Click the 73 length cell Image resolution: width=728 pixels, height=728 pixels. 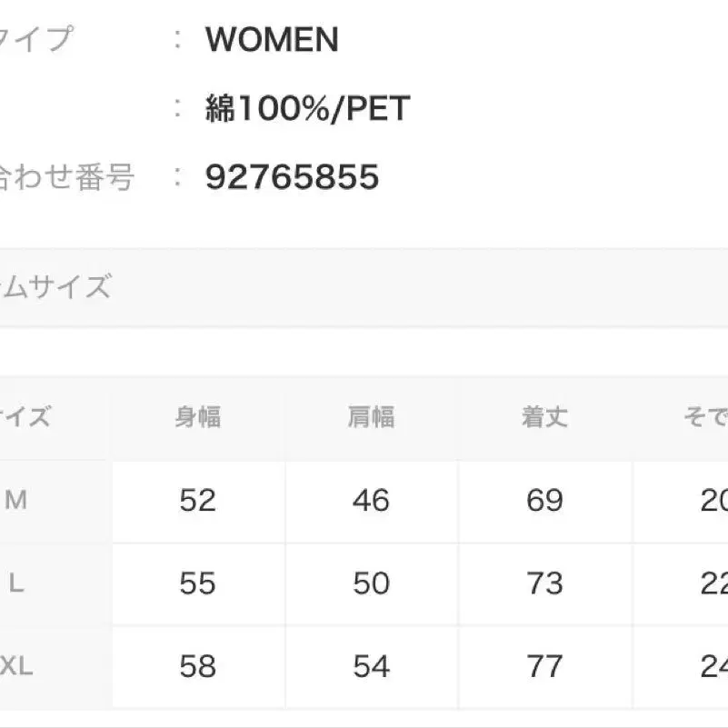pos(544,583)
